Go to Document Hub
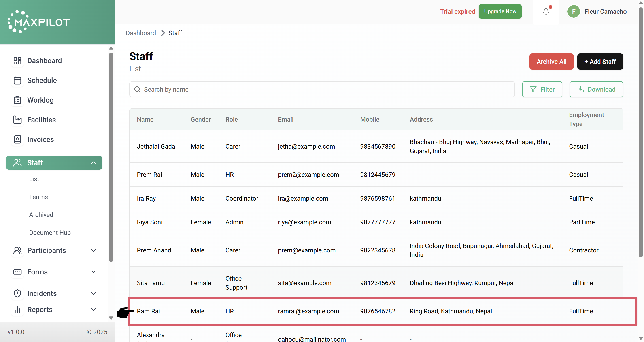The image size is (644, 342). tap(50, 233)
